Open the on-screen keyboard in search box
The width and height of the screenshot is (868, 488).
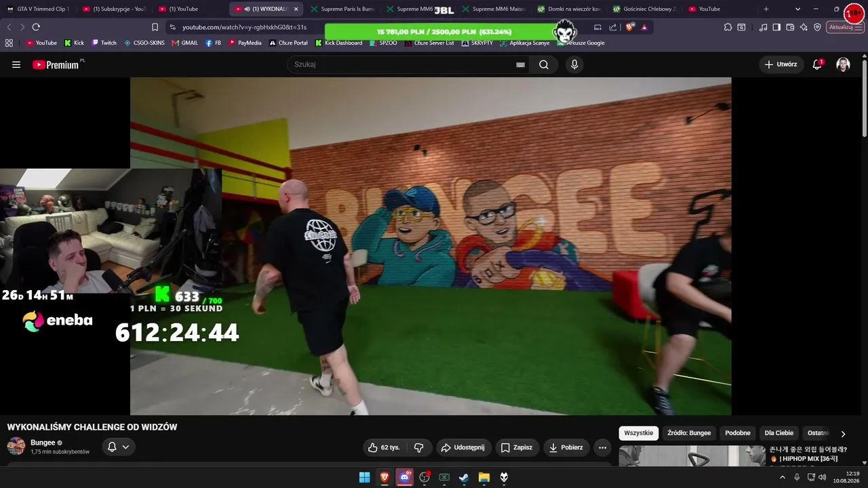pos(520,64)
